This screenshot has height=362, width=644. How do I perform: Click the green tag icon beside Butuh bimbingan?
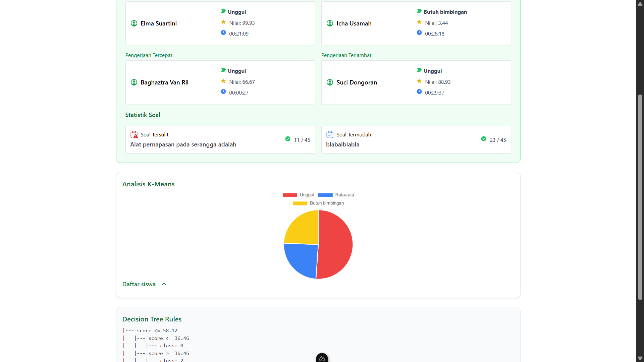(x=419, y=11)
